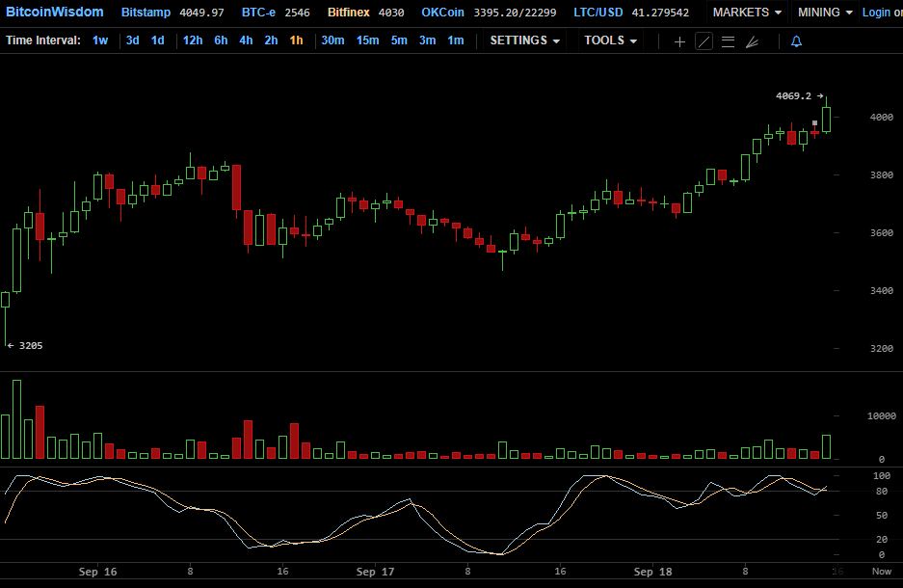
Task: Select the 4h interval option
Action: point(246,40)
